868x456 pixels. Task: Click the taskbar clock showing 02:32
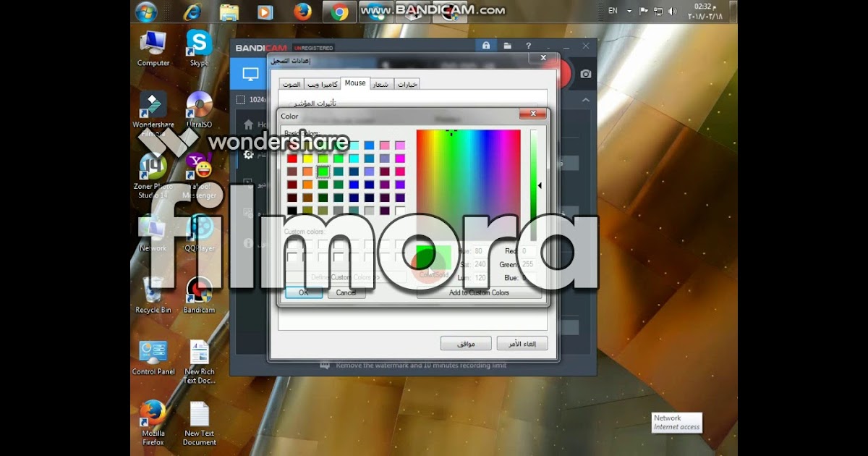(x=704, y=11)
